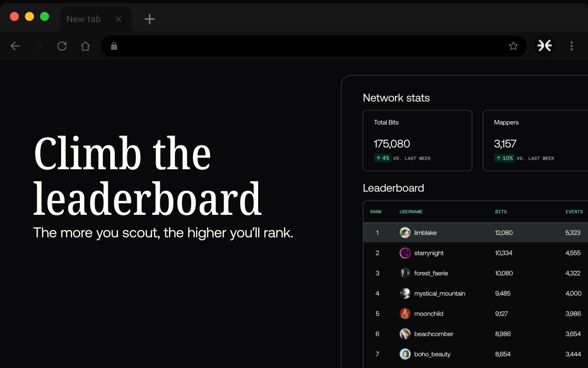This screenshot has width=588, height=368.
Task: Sort by the Username column header
Action: click(411, 212)
